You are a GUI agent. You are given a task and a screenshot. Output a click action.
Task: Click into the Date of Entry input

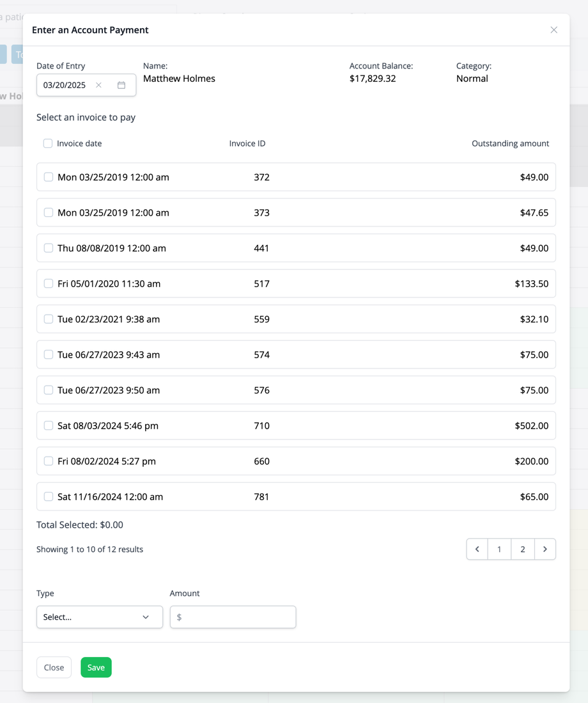pyautogui.click(x=65, y=85)
